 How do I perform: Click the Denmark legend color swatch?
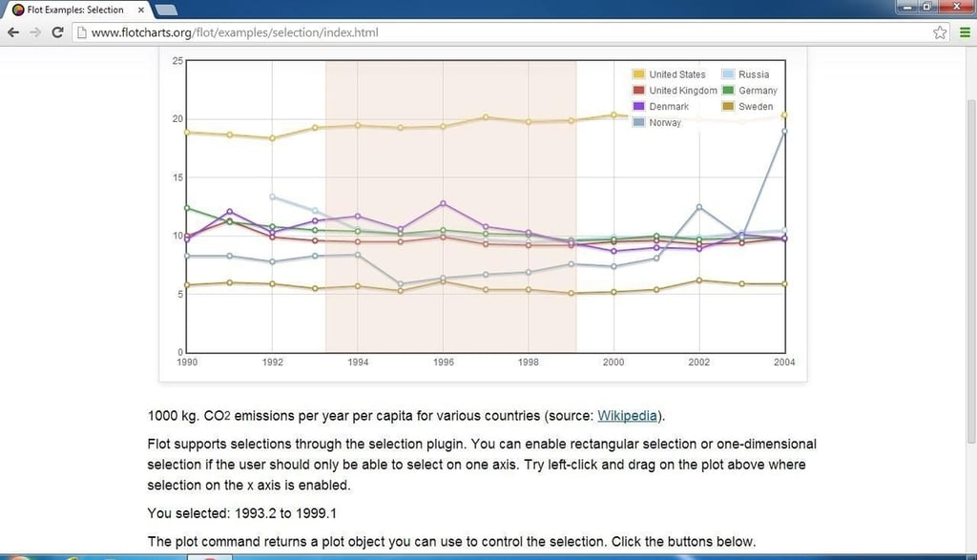tap(638, 107)
